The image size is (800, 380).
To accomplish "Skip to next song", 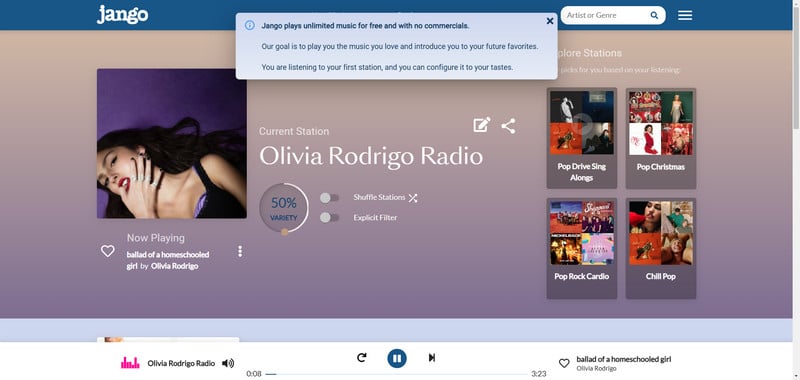I will tap(432, 358).
